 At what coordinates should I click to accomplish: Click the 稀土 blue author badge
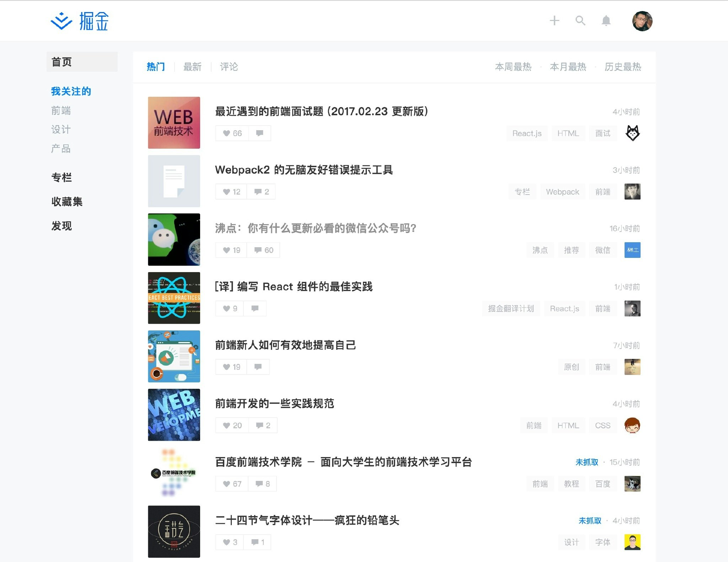coord(632,250)
